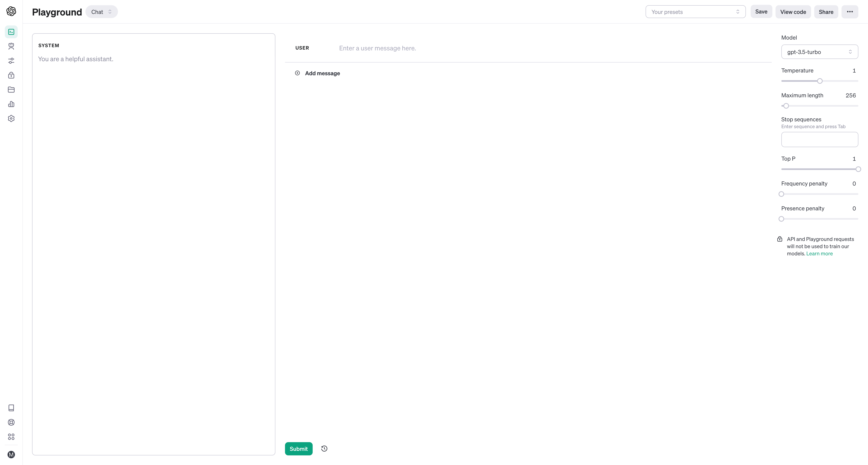Show history with the clock icon
This screenshot has height=465, width=868.
(x=324, y=449)
